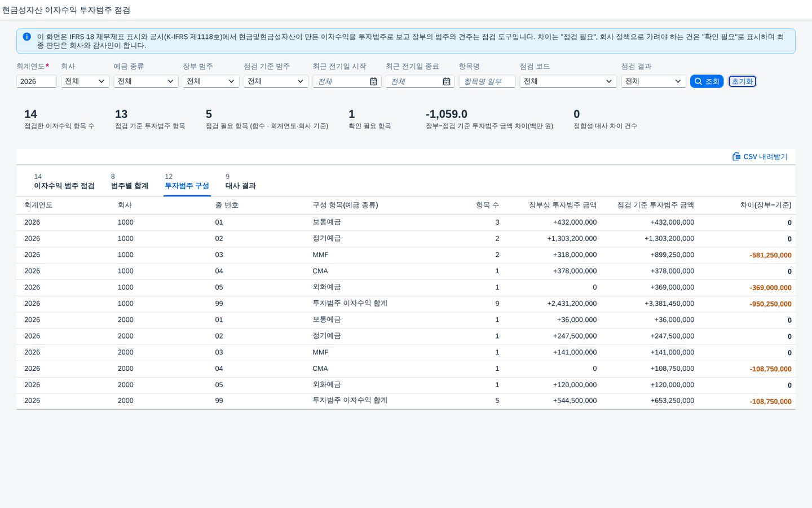Click the 확인 필요 항목 KPI label
The width and height of the screenshot is (812, 508).
[x=370, y=126]
